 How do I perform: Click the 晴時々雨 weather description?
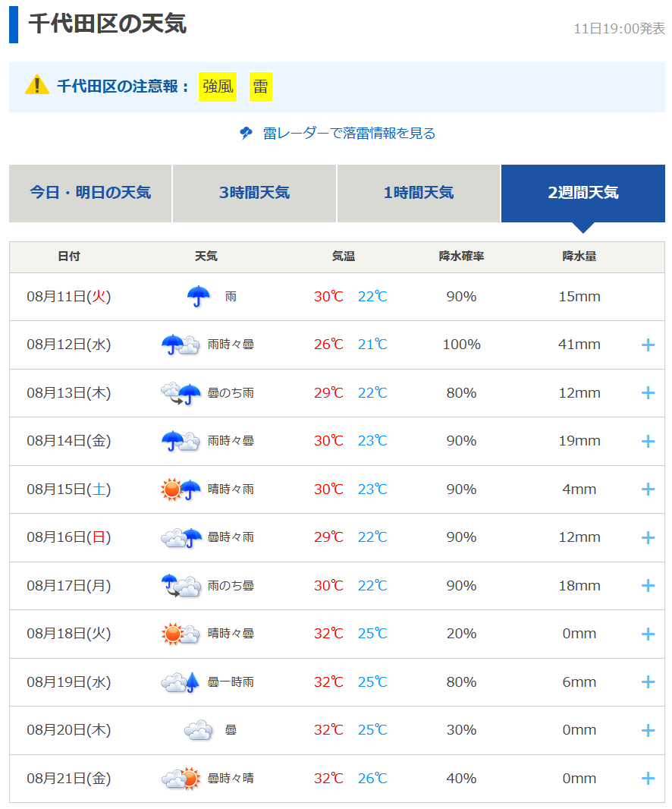click(x=231, y=489)
